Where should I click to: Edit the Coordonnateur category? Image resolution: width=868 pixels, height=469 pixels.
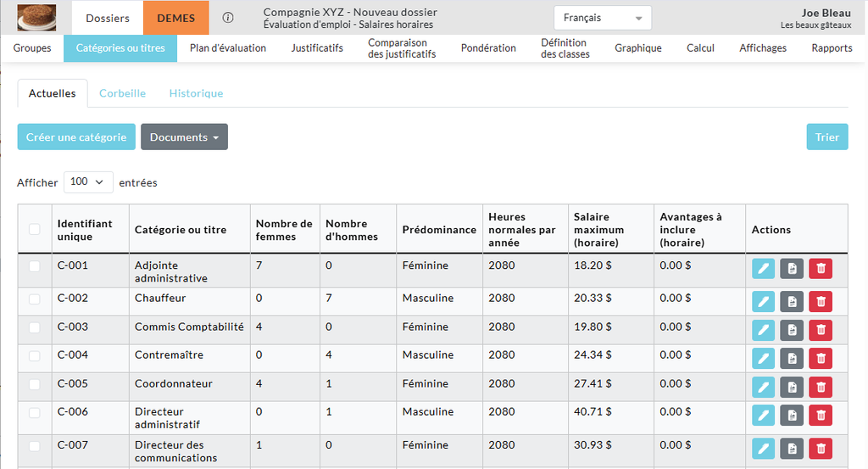(763, 387)
